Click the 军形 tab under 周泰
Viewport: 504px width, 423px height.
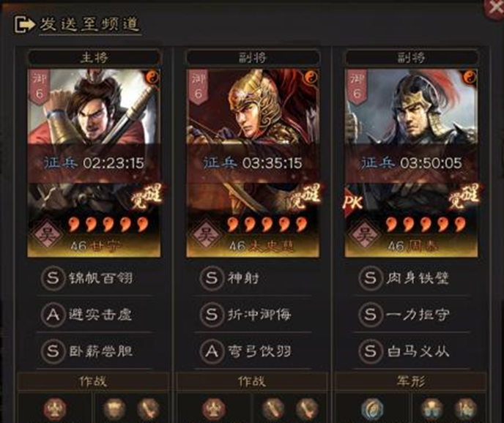point(411,381)
